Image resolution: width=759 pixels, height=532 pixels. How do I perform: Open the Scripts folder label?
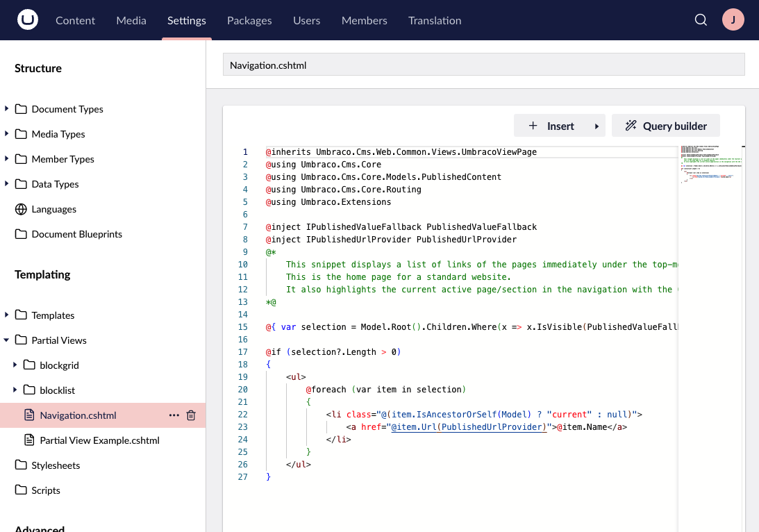pos(46,490)
